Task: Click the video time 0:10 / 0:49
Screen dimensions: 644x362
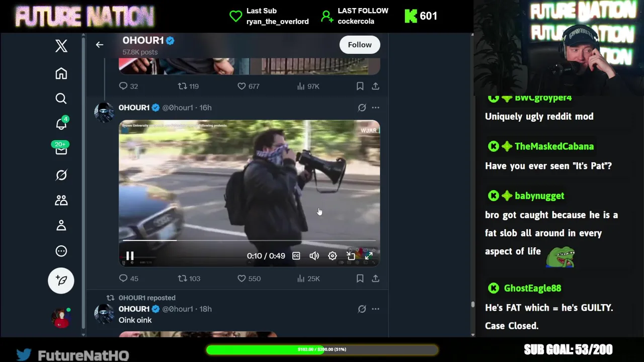Action: point(266,256)
